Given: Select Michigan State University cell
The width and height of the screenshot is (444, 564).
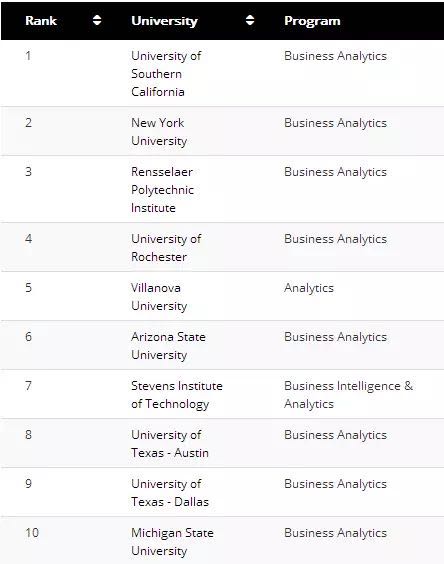Looking at the screenshot, I should (x=172, y=541).
